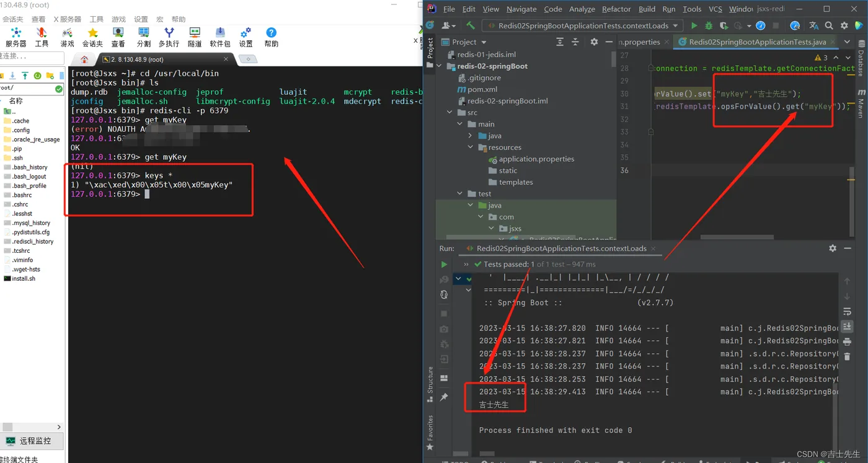The image size is (868, 463).
Task: Click the 查看 toolbar icon in MobaXterm
Action: [x=118, y=37]
